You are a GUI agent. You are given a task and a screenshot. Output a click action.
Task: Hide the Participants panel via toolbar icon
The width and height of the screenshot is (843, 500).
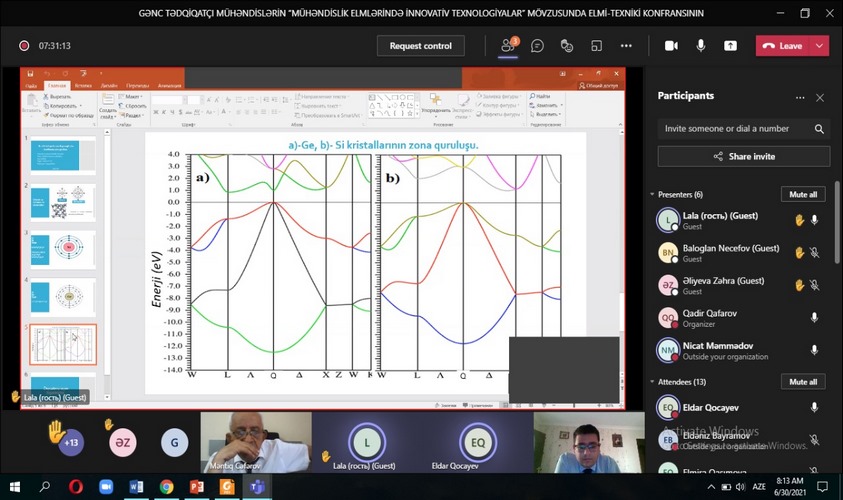click(x=508, y=46)
